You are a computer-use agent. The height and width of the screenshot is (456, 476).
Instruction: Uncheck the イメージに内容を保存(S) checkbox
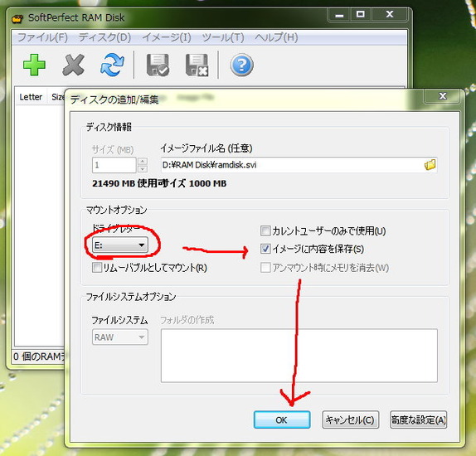[x=265, y=249]
